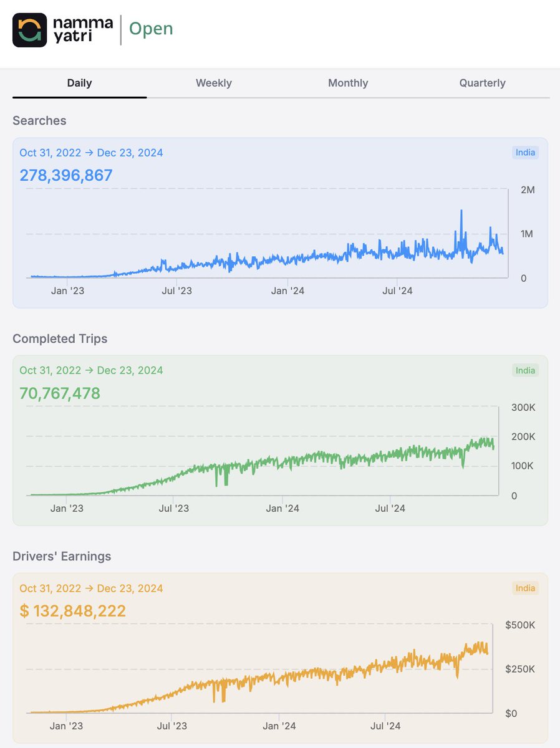Click the green 'Open' label in header
Screen dimensions: 560x748
click(x=150, y=29)
